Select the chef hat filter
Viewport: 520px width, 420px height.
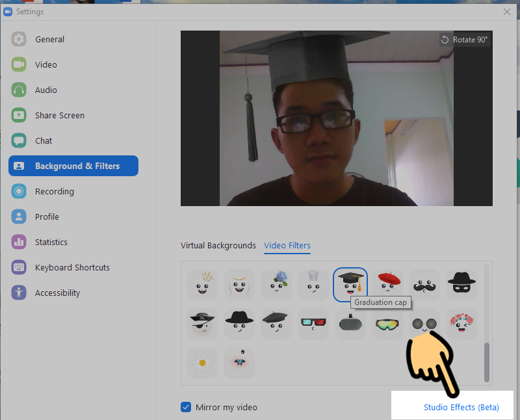tap(313, 284)
